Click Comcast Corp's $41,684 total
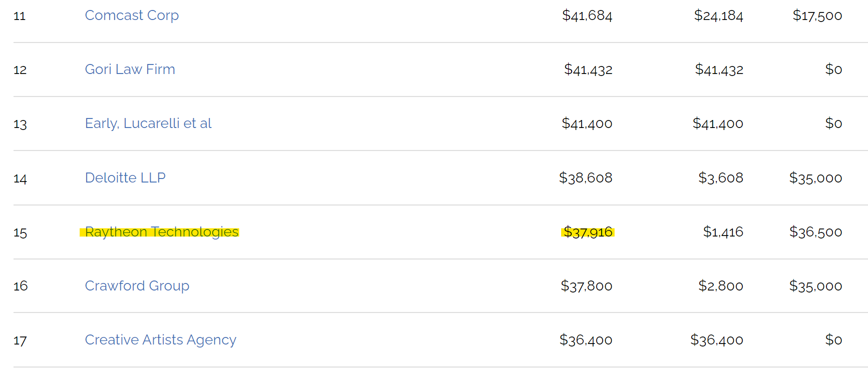Screen dimensions: 868x368 pyautogui.click(x=587, y=15)
